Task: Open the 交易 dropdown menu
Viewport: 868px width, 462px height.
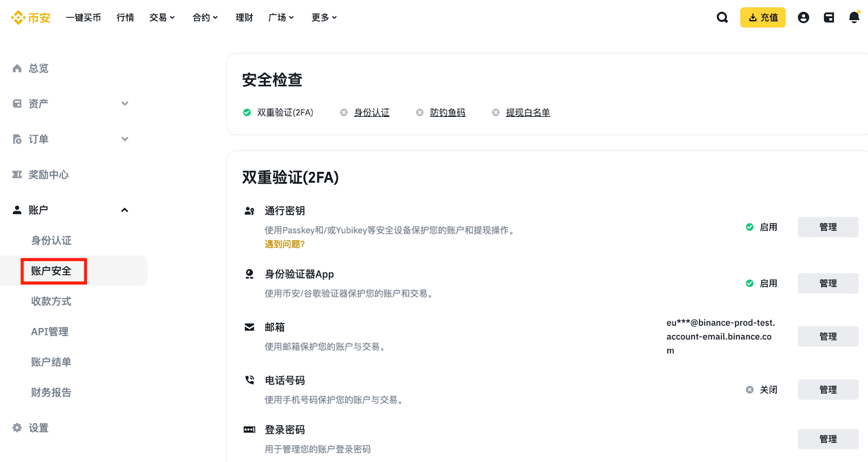Action: pos(162,17)
